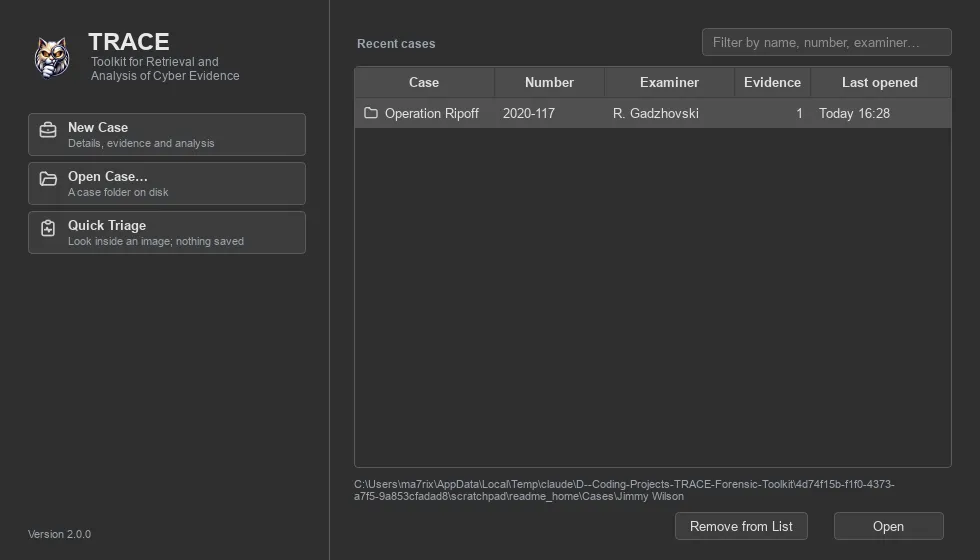Click the TRACE title text
Viewport: 980px width, 560px height.
[129, 42]
